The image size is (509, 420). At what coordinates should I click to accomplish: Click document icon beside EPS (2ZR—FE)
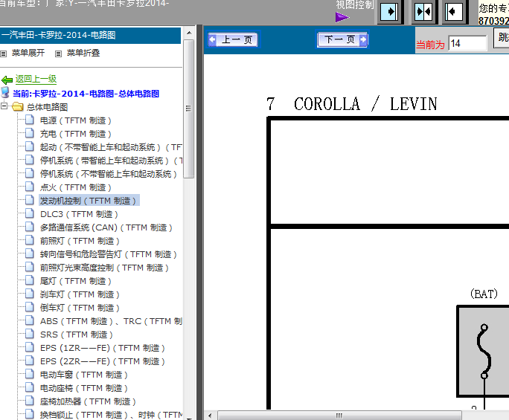[30, 361]
